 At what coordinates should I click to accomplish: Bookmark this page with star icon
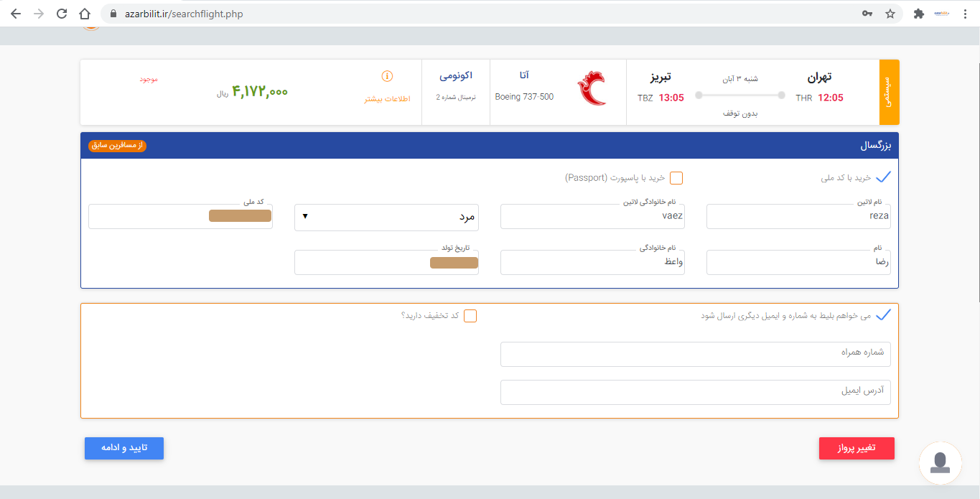pyautogui.click(x=890, y=14)
